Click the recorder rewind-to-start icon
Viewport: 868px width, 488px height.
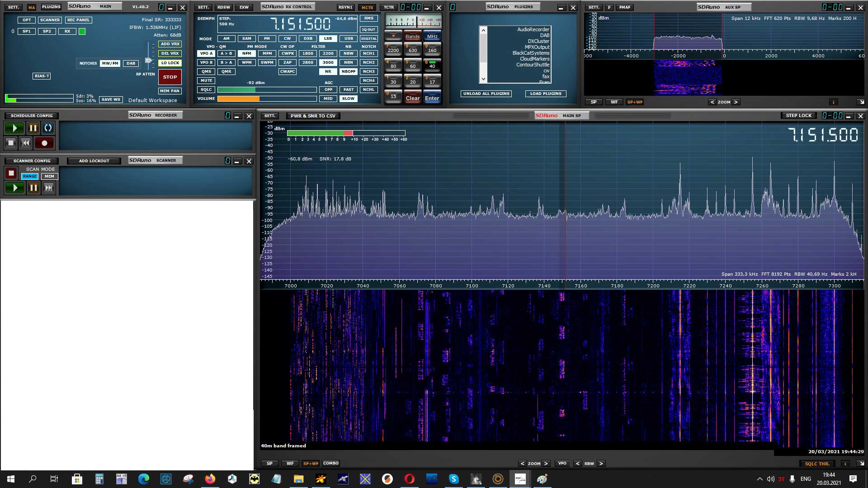[x=26, y=143]
